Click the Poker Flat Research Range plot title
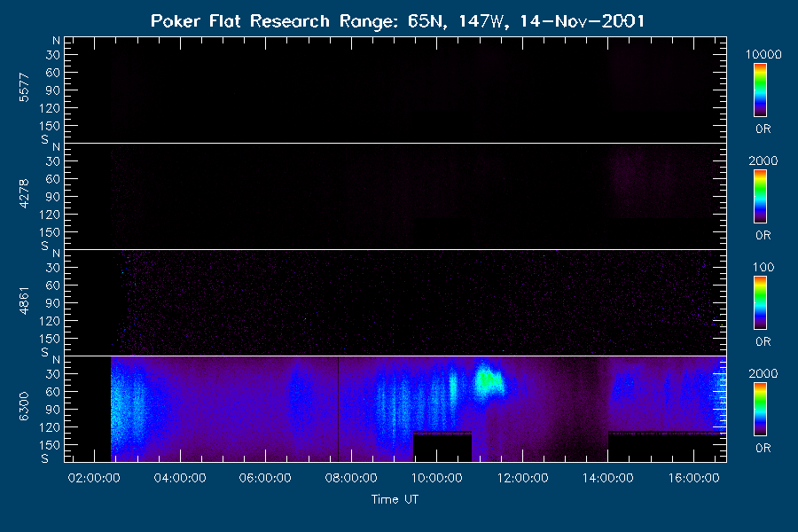 (x=397, y=21)
